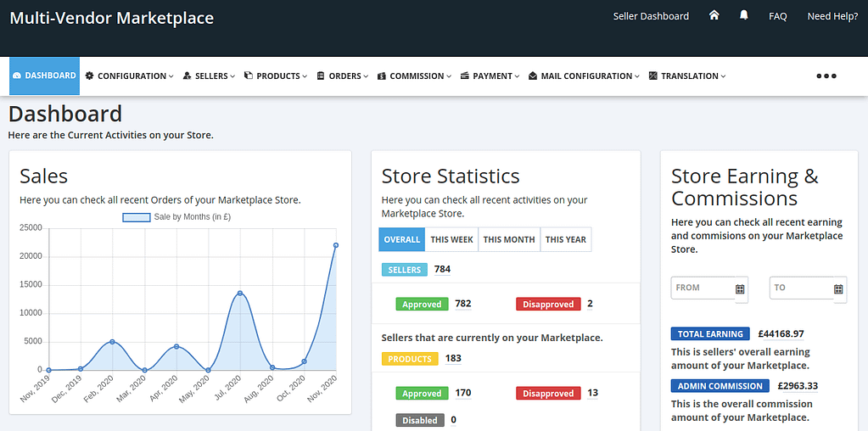Click the Commission icon
The width and height of the screenshot is (868, 431).
(x=382, y=76)
